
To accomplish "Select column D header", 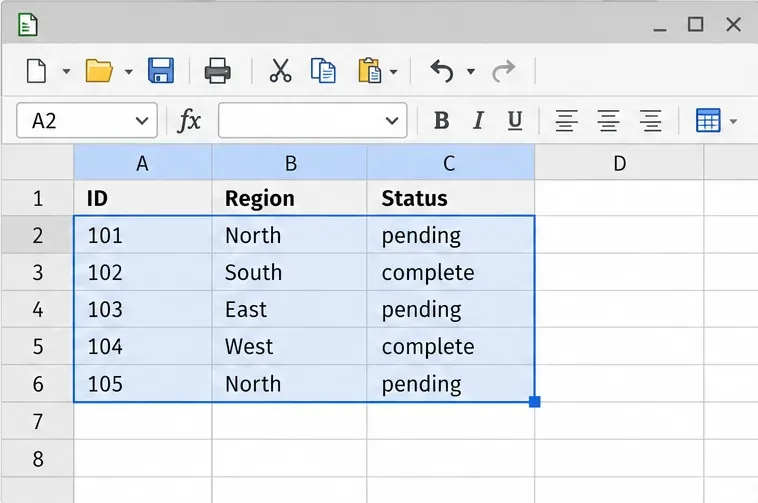I will [619, 163].
